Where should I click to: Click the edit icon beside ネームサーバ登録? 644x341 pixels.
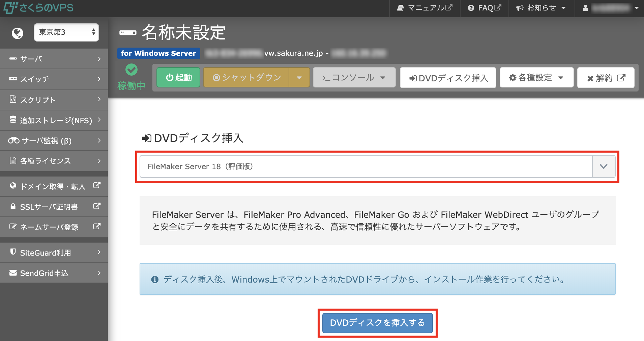click(13, 227)
